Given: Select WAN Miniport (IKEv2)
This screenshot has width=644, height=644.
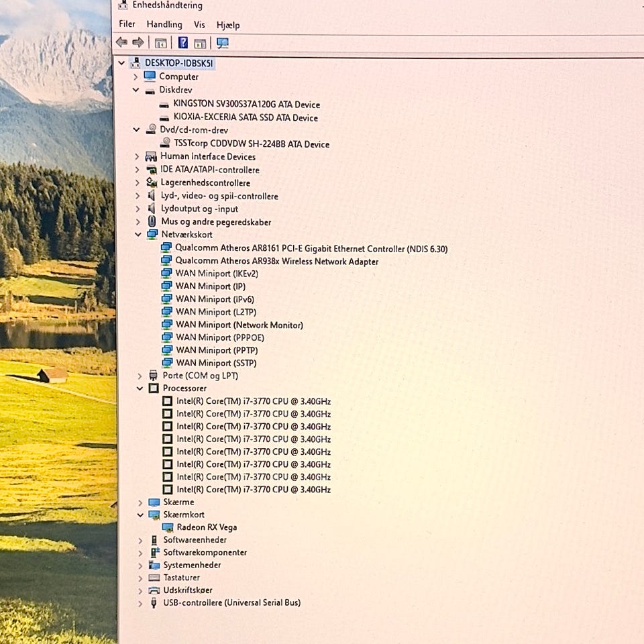Looking at the screenshot, I should [217, 274].
